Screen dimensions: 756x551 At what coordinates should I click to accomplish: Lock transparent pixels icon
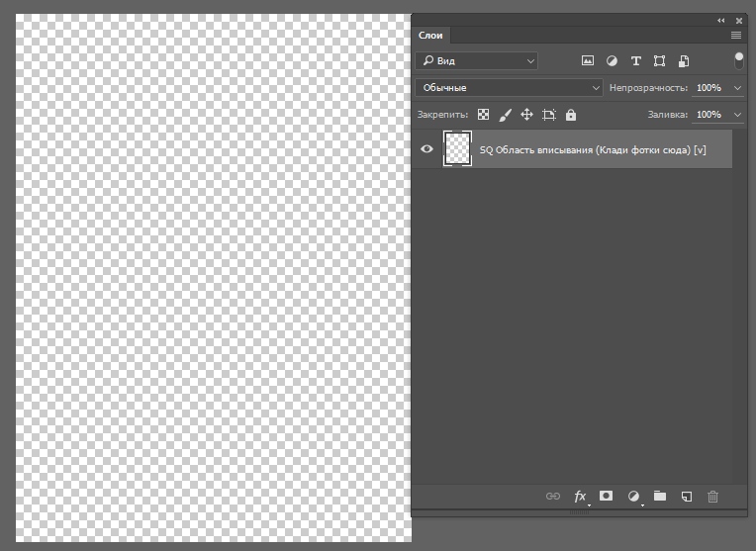pos(483,114)
